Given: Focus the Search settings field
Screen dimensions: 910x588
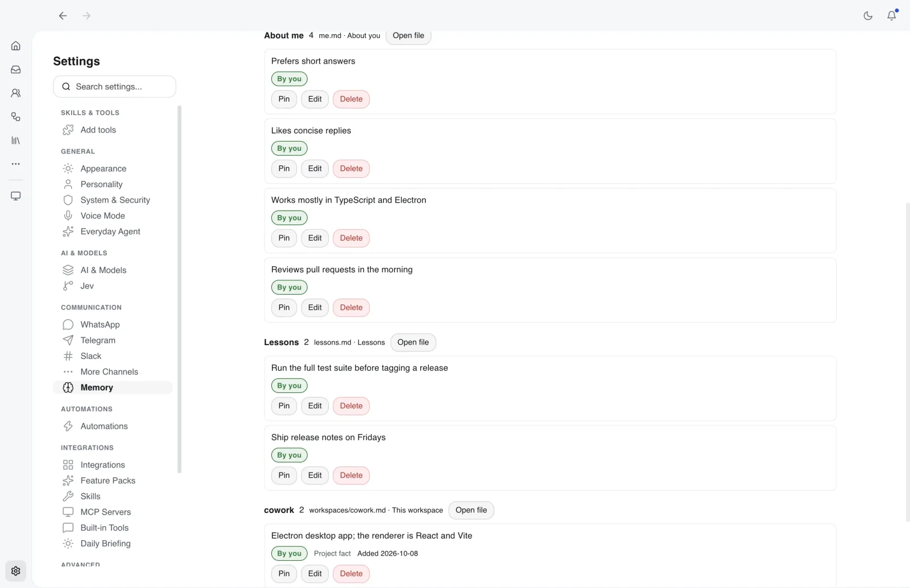Looking at the screenshot, I should [x=114, y=86].
